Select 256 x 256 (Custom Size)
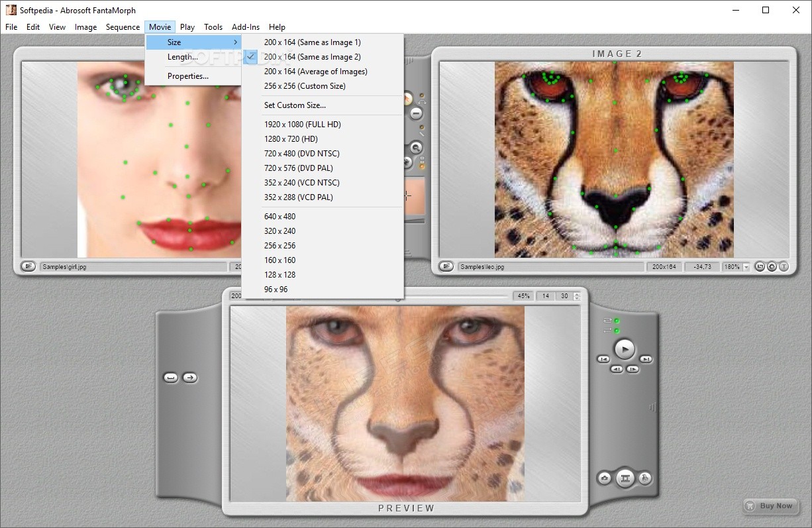The height and width of the screenshot is (528, 812). [323, 86]
